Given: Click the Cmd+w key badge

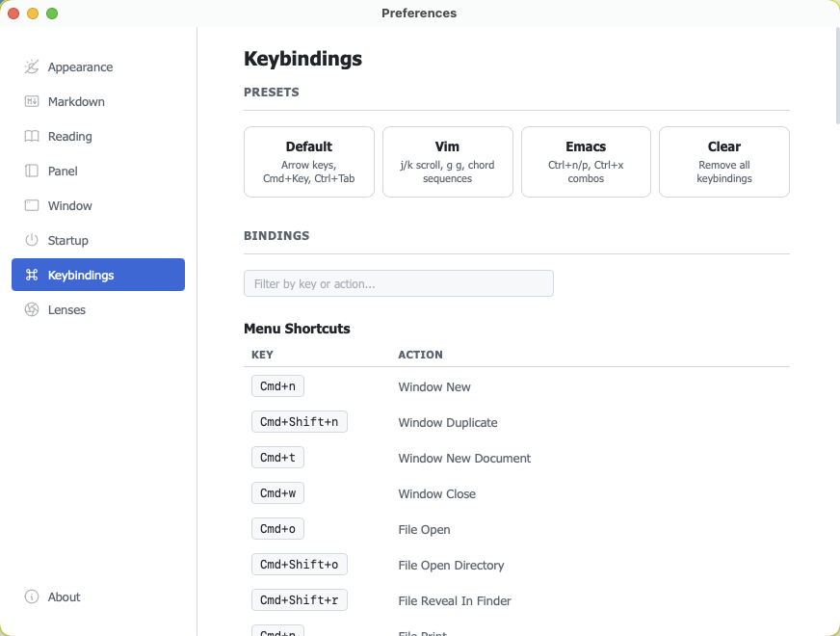Looking at the screenshot, I should coord(278,493).
